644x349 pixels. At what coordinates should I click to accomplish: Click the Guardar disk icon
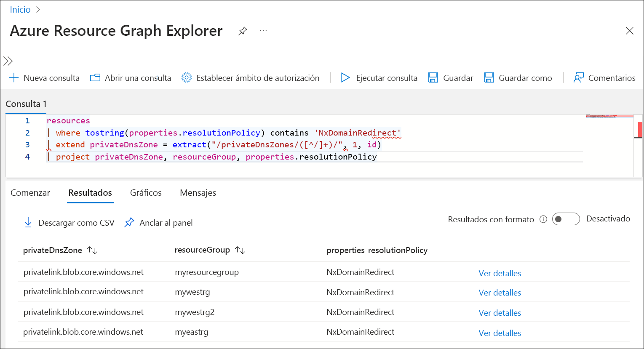click(433, 78)
